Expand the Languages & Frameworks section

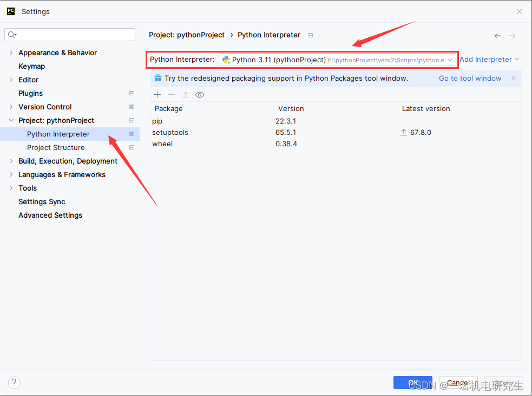(x=11, y=174)
